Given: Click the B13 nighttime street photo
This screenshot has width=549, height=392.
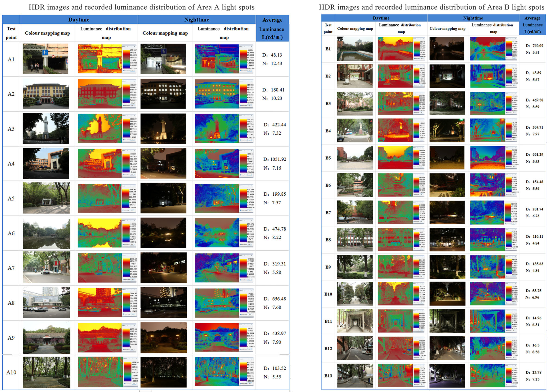Looking at the screenshot, I should 447,375.
